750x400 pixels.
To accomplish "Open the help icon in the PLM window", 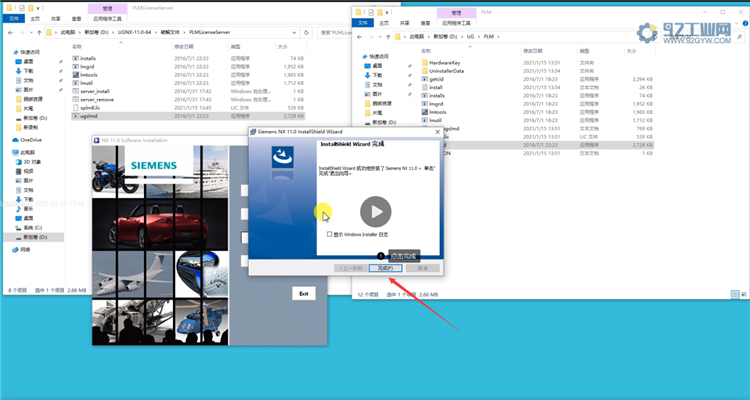I will pyautogui.click(x=745, y=23).
